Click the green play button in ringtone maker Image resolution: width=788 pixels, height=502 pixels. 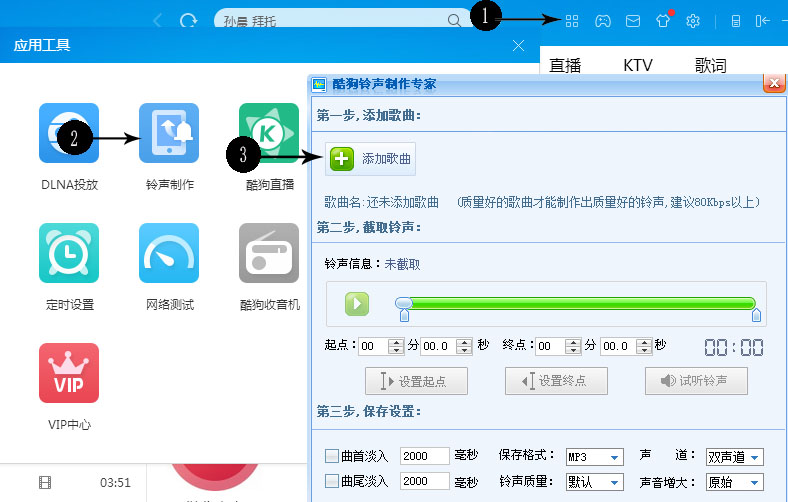[x=357, y=304]
